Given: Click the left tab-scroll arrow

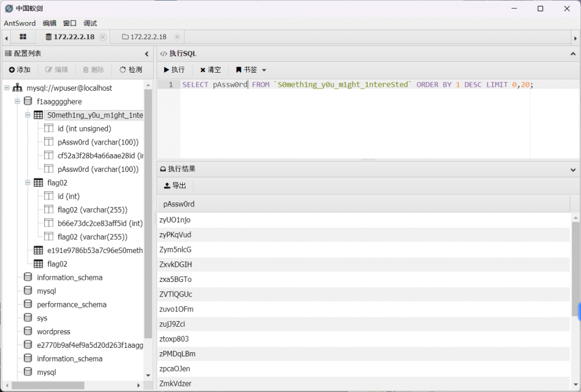Looking at the screenshot, I should [6, 38].
